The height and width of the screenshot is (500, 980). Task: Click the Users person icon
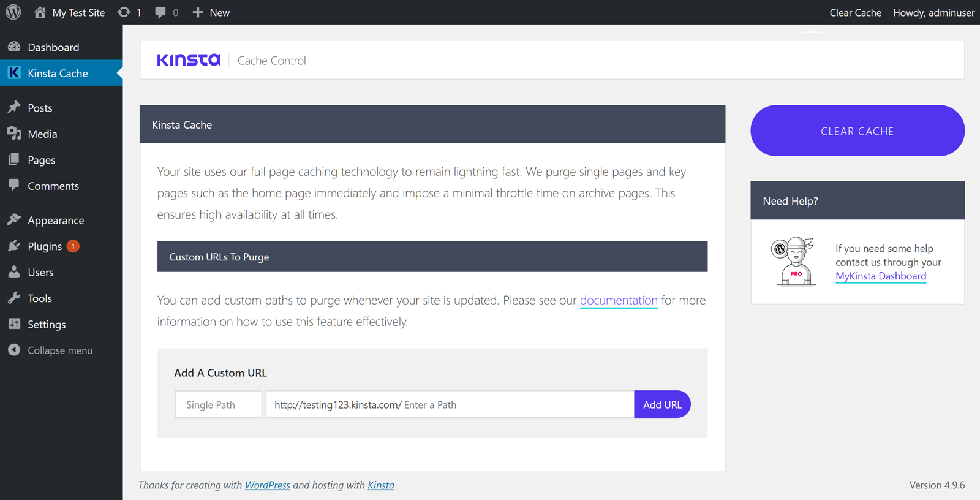(x=14, y=272)
